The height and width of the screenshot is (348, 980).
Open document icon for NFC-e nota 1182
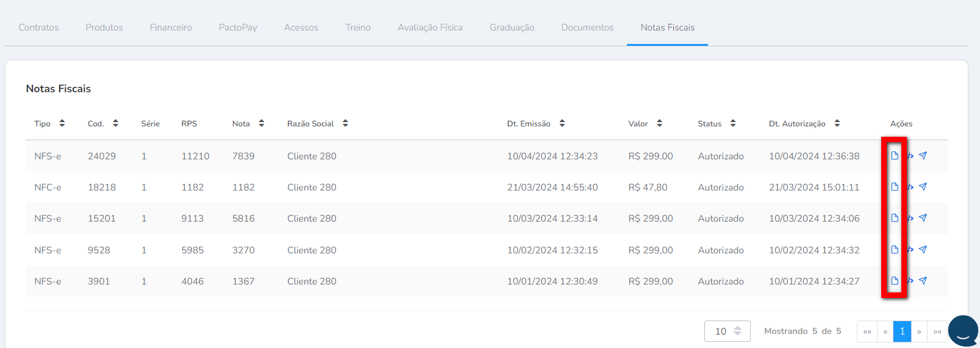(x=894, y=187)
